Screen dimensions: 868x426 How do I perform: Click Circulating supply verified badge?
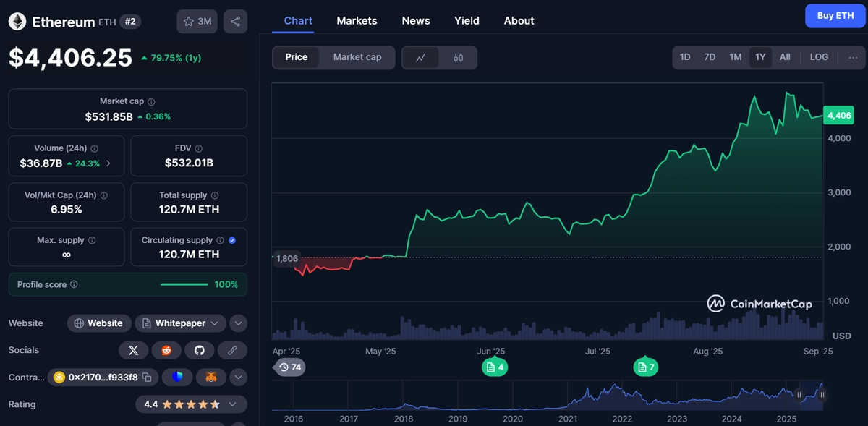232,240
